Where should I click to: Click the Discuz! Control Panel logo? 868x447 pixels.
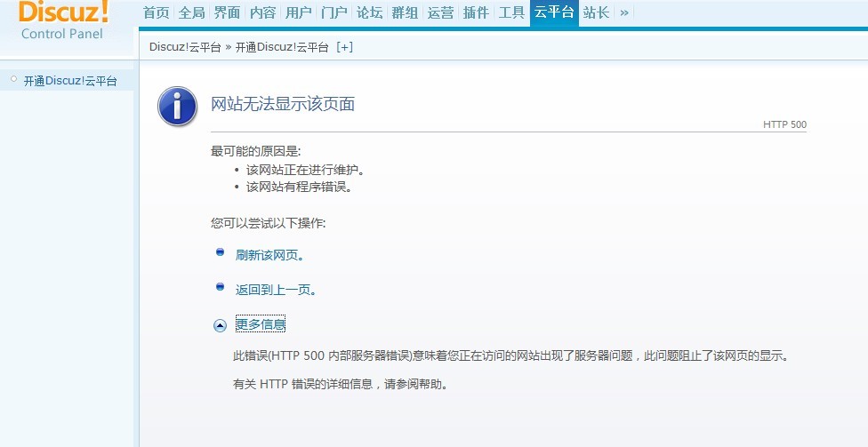62,21
